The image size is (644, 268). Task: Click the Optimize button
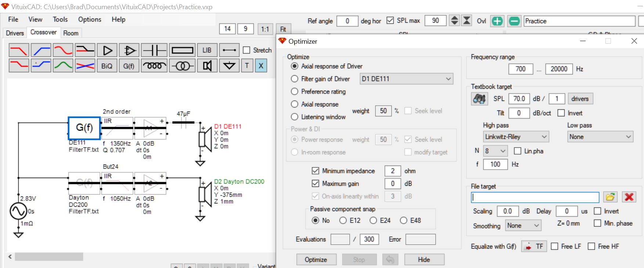(x=316, y=260)
